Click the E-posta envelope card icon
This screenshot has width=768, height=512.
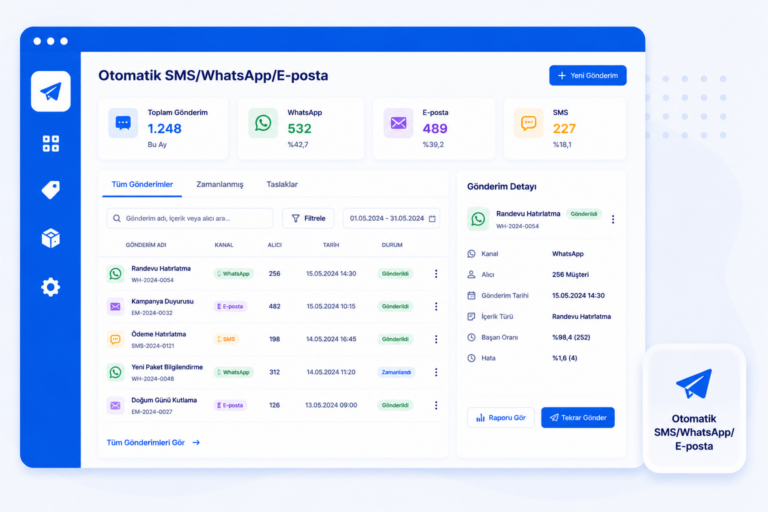tap(398, 123)
